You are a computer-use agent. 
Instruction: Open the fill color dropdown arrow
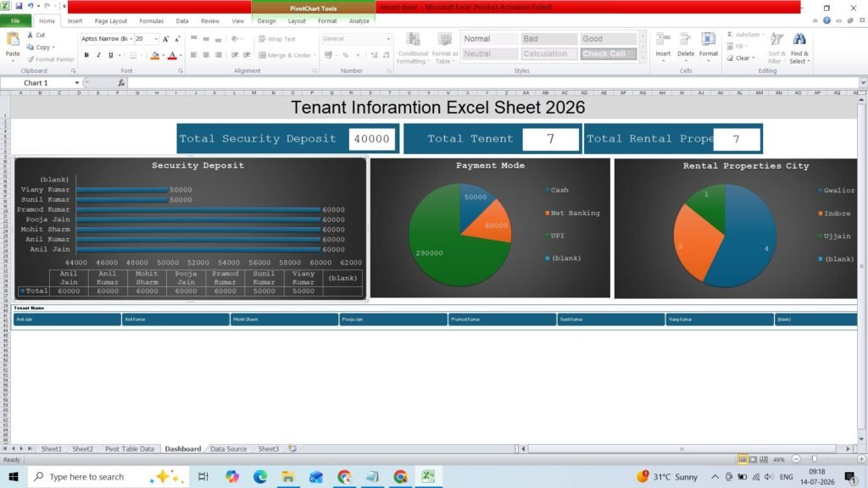coord(163,55)
